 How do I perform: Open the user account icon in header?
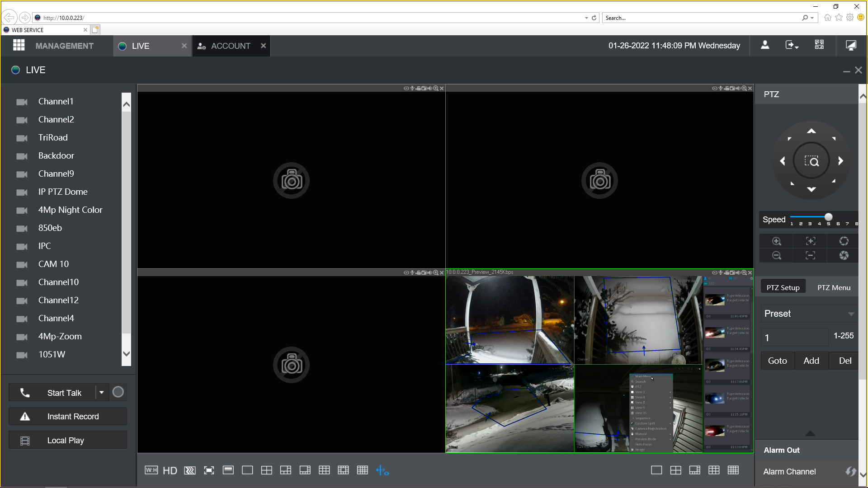(x=765, y=45)
